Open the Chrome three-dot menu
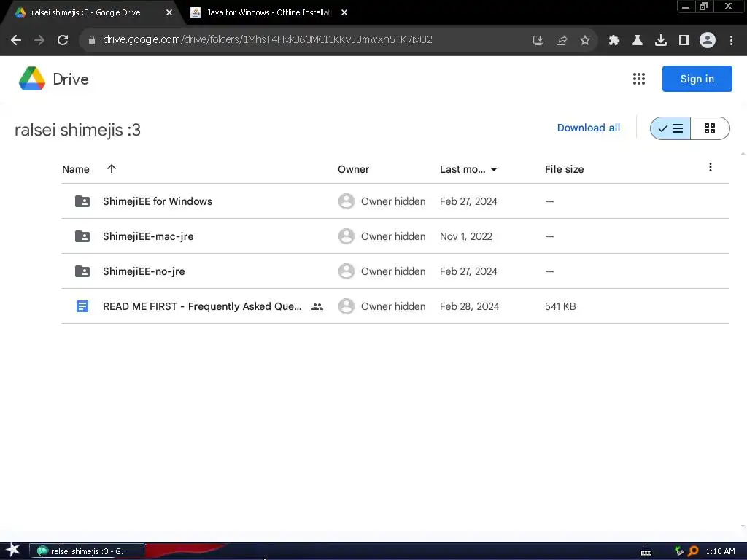Viewport: 747px width, 560px height. [731, 40]
